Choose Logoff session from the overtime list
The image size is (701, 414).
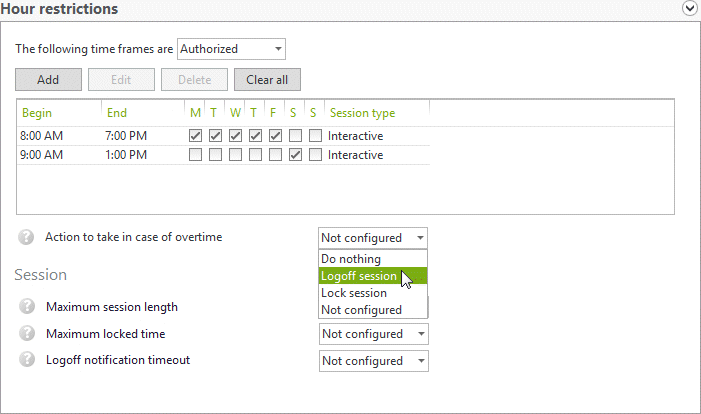point(358,276)
